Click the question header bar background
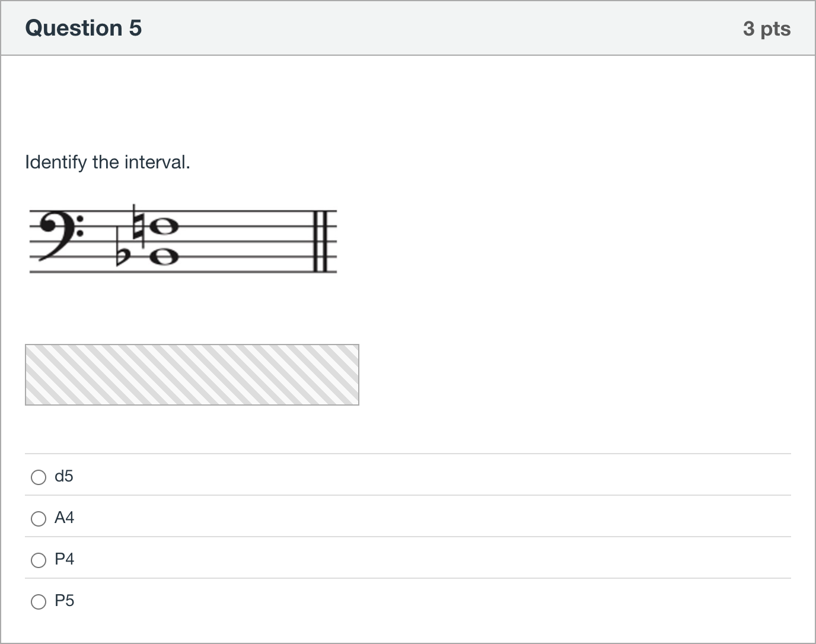Image resolution: width=816 pixels, height=644 pixels. pyautogui.click(x=408, y=28)
